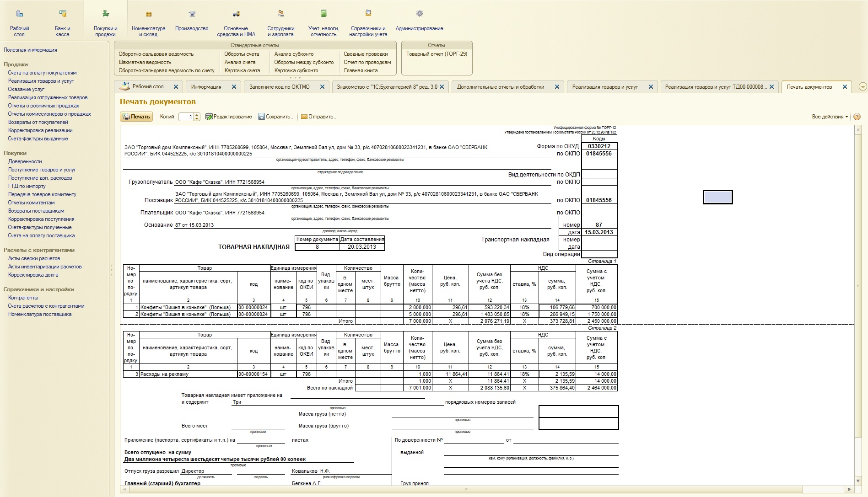Viewport: 868px width, 497px height.
Task: Open Обороты счета report
Action: tap(242, 54)
